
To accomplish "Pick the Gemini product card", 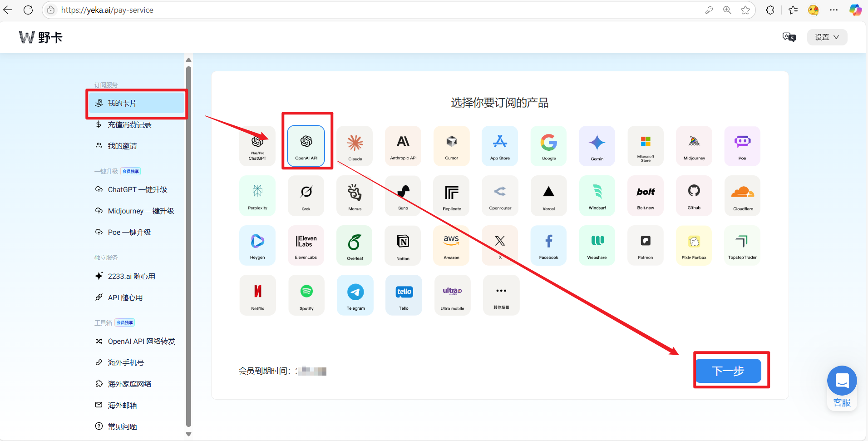I will click(597, 146).
